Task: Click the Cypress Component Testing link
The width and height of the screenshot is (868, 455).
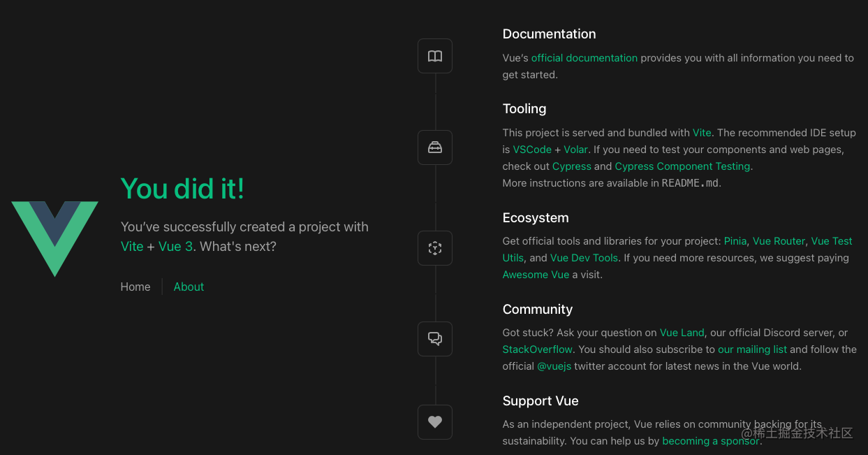Action: (682, 166)
